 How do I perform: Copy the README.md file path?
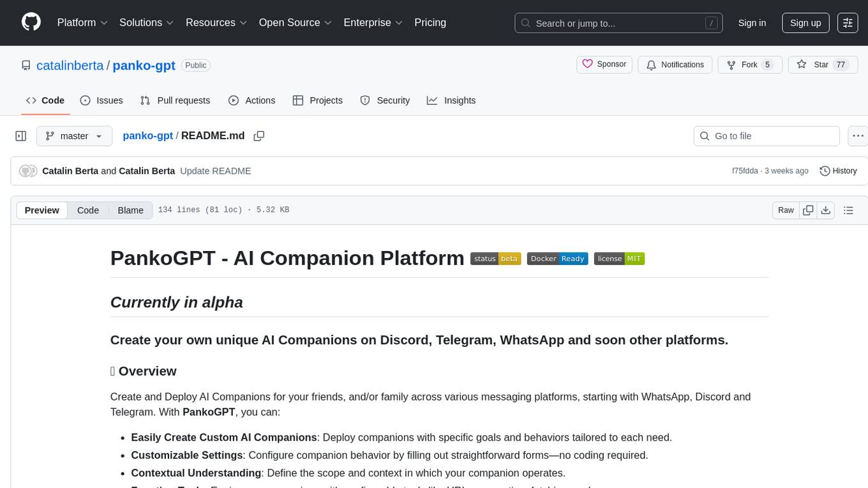(258, 136)
